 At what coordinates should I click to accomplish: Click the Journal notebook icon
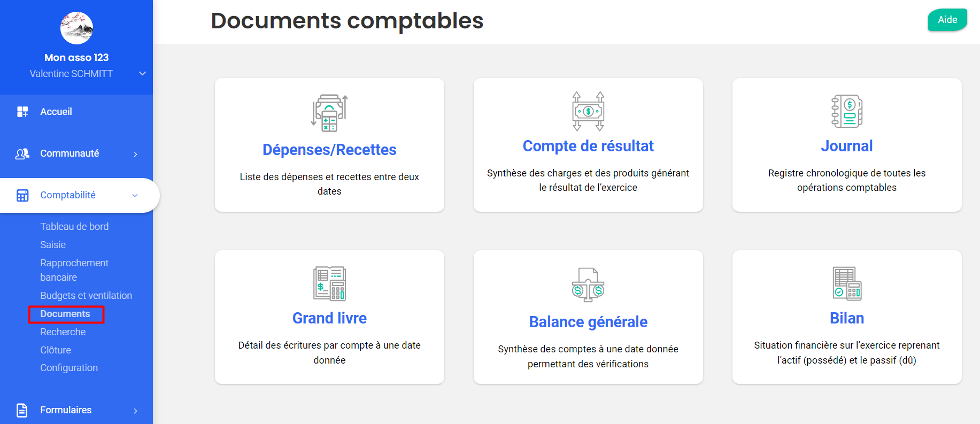tap(847, 111)
